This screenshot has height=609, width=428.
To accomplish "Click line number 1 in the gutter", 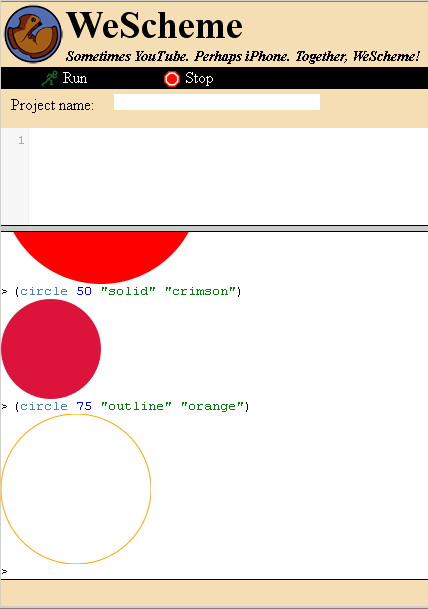I will click(21, 140).
